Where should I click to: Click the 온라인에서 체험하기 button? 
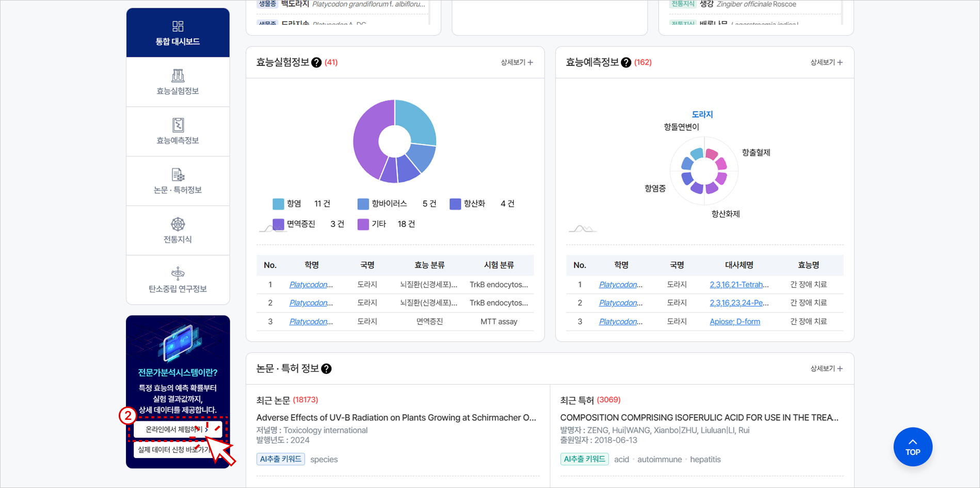178,429
